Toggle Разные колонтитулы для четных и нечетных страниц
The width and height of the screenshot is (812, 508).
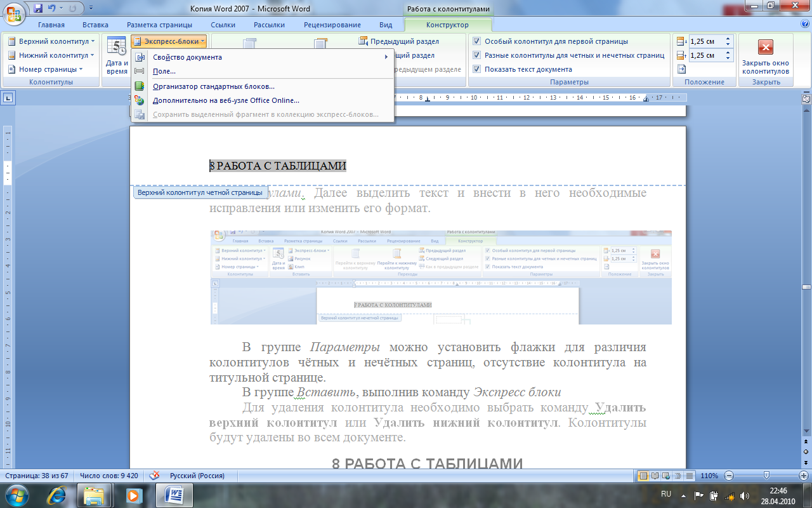click(x=568, y=55)
